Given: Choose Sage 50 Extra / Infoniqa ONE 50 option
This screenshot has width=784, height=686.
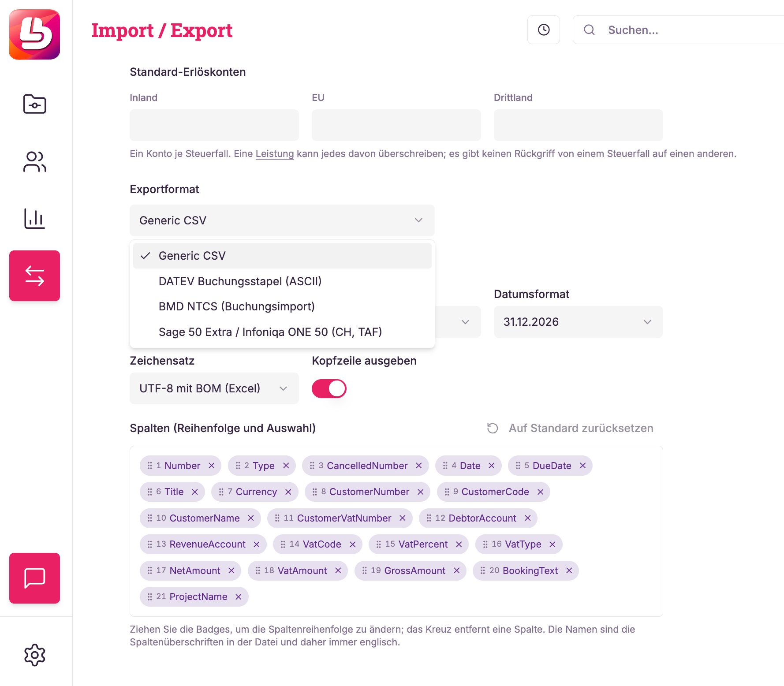Looking at the screenshot, I should point(282,332).
